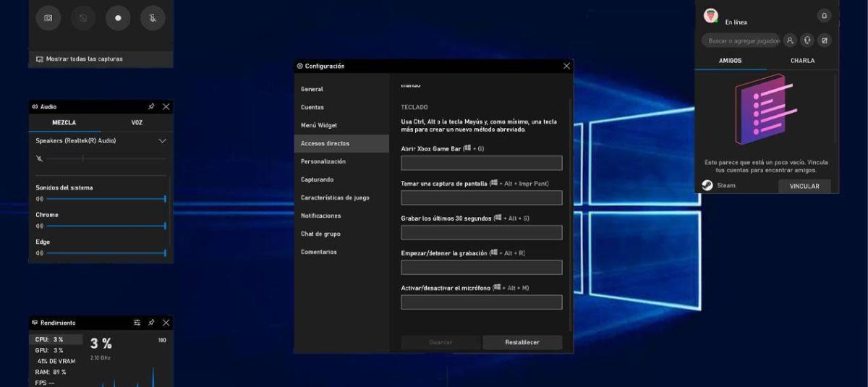
Task: Switch to the CHARLA tab
Action: coord(802,61)
